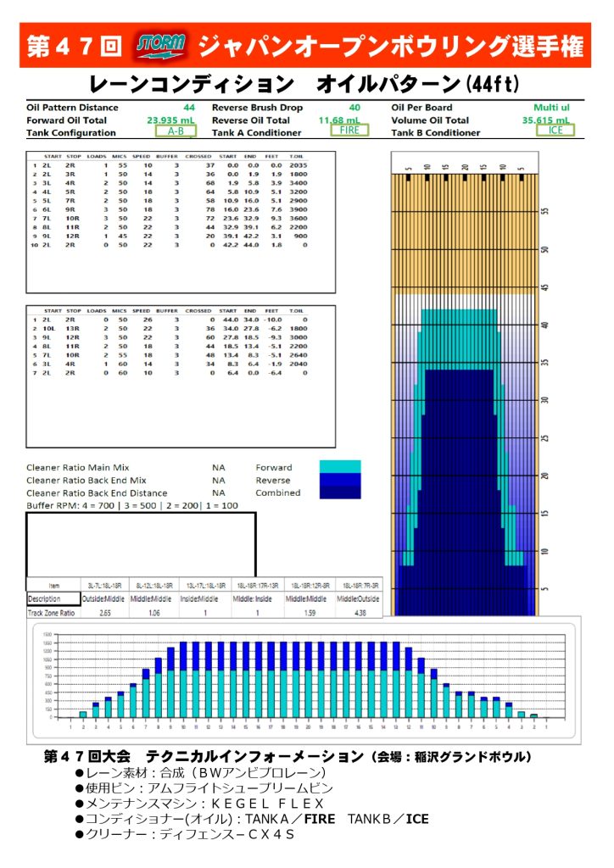Select the Tank B Conditioner ICE box

click(555, 131)
